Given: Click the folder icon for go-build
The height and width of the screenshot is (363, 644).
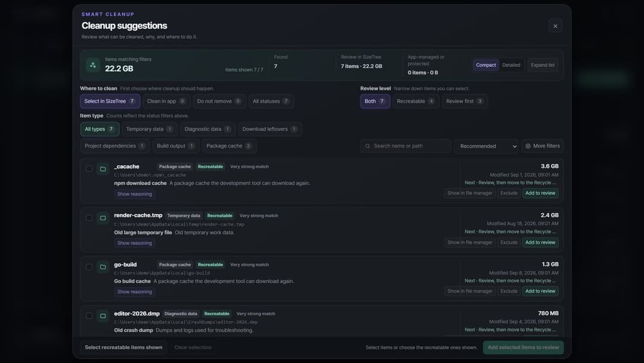Looking at the screenshot, I should coord(103,267).
